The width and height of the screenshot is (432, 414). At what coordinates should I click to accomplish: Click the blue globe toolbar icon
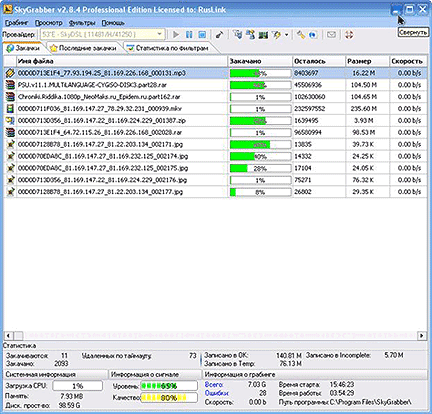[313, 35]
